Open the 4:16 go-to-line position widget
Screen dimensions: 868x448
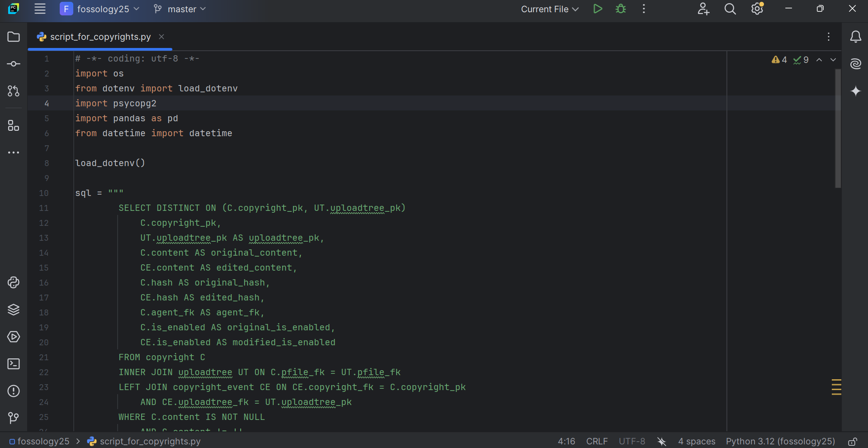[566, 441]
